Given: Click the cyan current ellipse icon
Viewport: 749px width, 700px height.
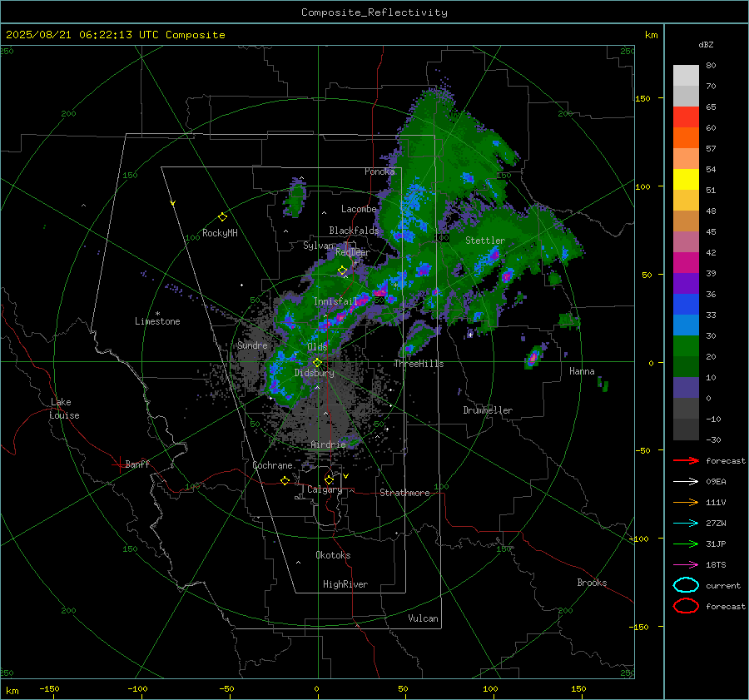Looking at the screenshot, I should point(686,585).
